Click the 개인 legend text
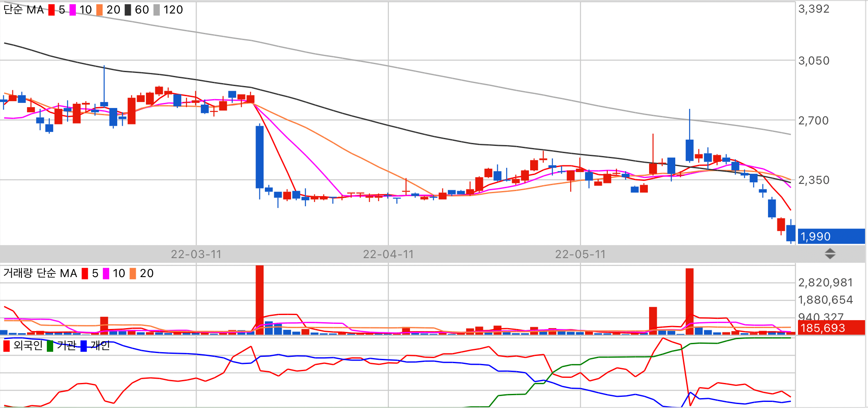Viewport: 868px width, 415px height. [100, 345]
